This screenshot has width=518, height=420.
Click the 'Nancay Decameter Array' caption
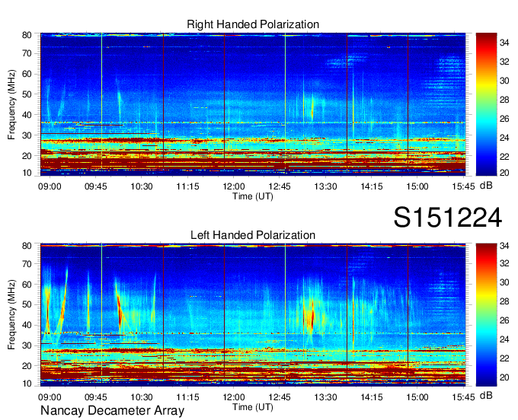point(112,411)
